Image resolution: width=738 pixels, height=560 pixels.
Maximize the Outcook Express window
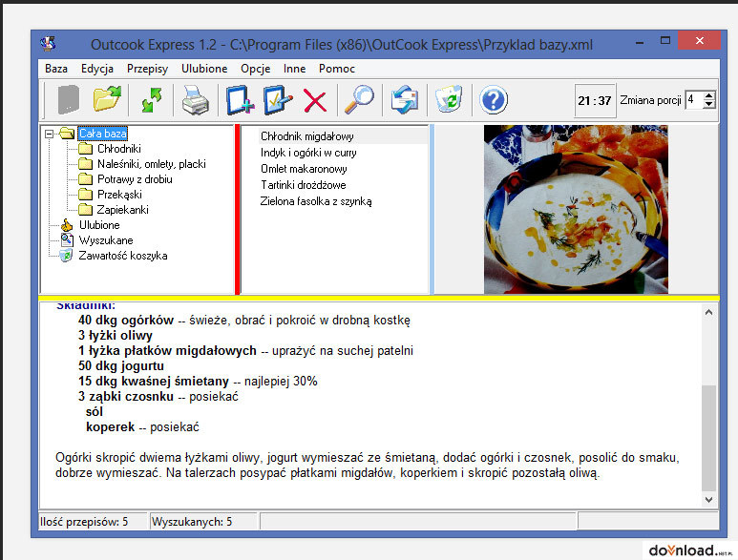[x=665, y=41]
